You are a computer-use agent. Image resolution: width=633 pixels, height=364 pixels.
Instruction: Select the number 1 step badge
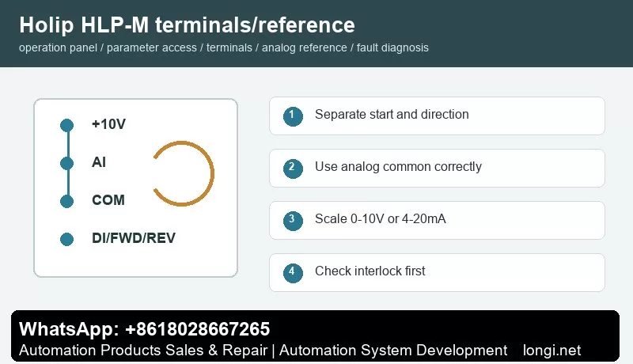(293, 116)
